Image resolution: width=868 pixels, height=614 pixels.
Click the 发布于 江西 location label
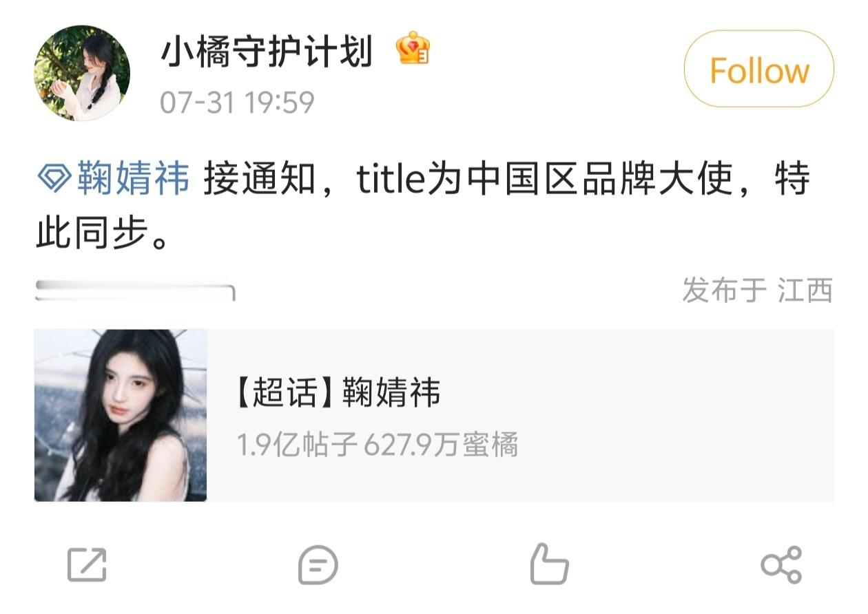758,290
